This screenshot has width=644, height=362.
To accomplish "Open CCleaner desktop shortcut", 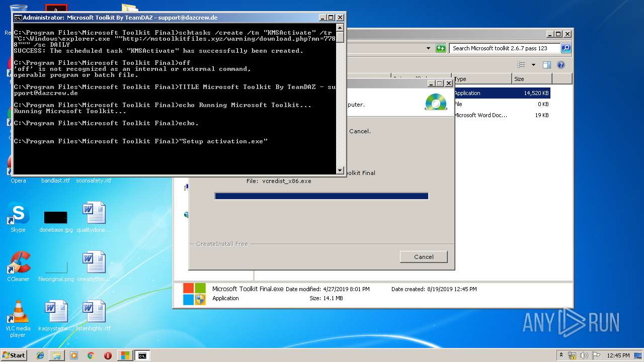I will pyautogui.click(x=18, y=266).
